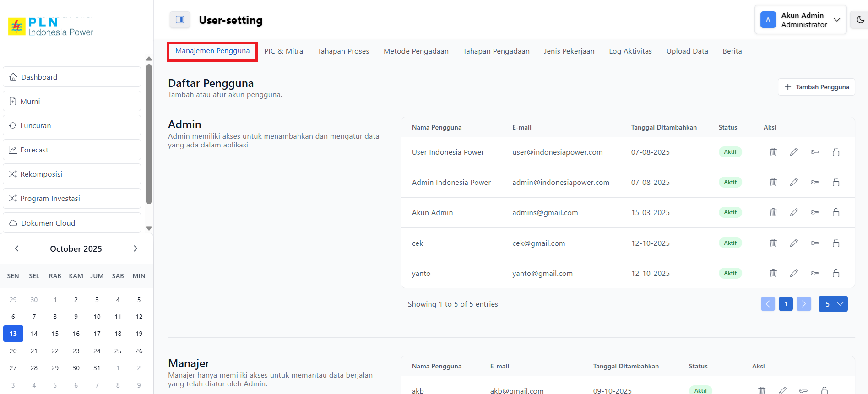Screen dimensions: 868x394
Task: Select October 16 in the calendar
Action: point(76,334)
